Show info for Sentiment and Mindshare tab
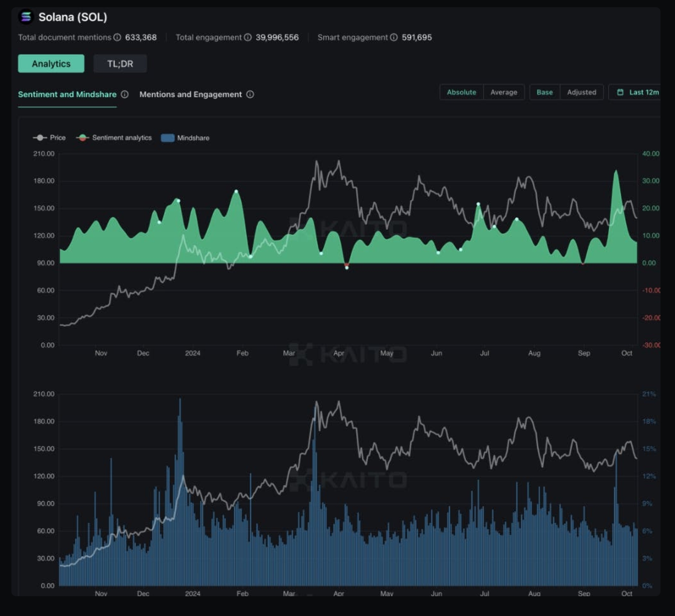Viewport: 675px width, 616px height. click(125, 94)
